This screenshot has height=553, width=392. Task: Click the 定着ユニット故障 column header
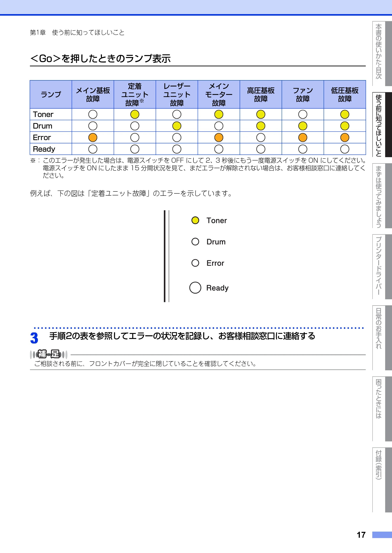pyautogui.click(x=135, y=94)
